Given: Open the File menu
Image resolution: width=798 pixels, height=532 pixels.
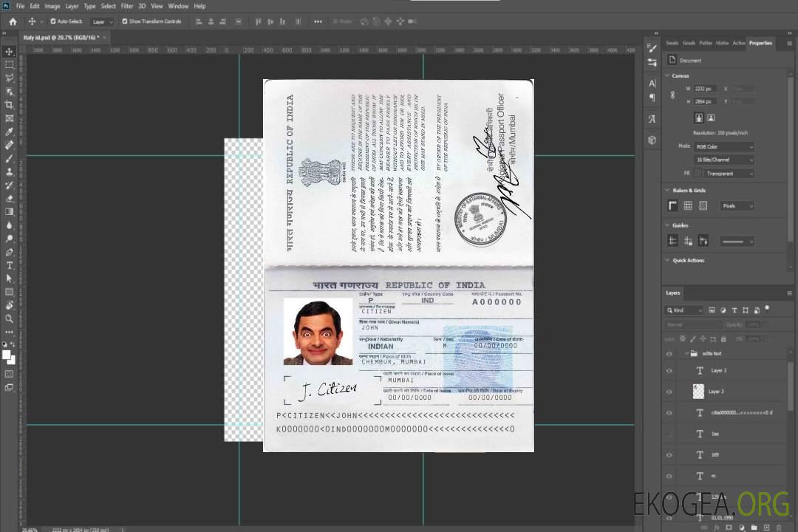Looking at the screenshot, I should pos(21,6).
